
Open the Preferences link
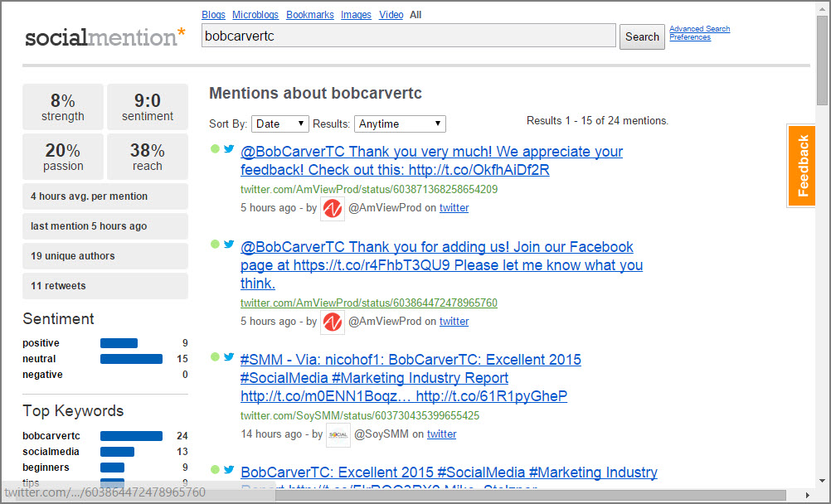click(x=689, y=37)
